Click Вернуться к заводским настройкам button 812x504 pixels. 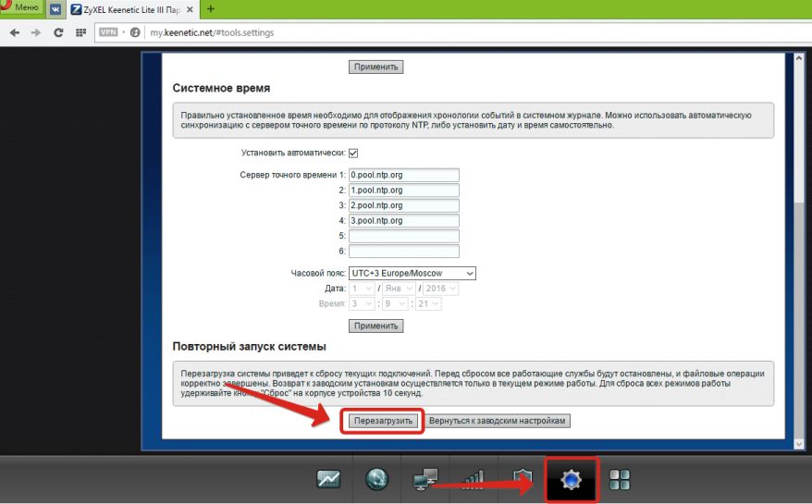tap(498, 421)
